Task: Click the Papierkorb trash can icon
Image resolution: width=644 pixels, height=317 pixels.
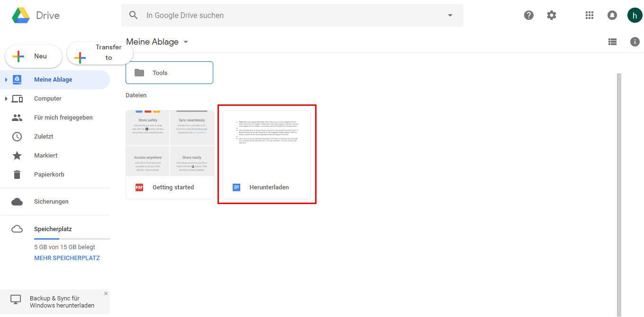Action: point(17,175)
